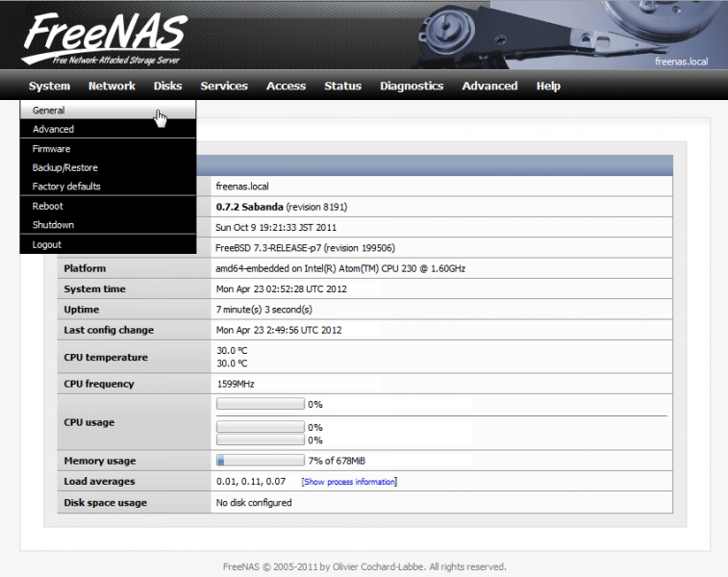Click Shutdown in the System dropdown
728x577 pixels.
click(108, 225)
